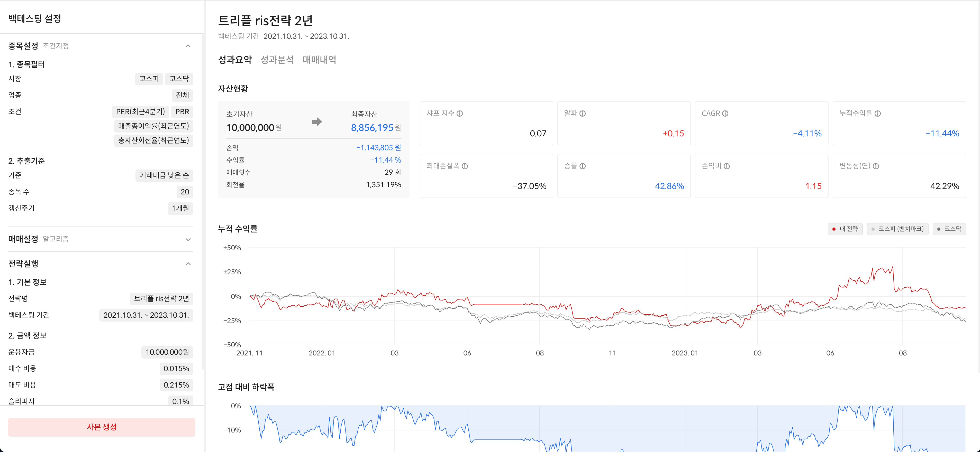Open info icon next to 샤프 지수

click(460, 113)
